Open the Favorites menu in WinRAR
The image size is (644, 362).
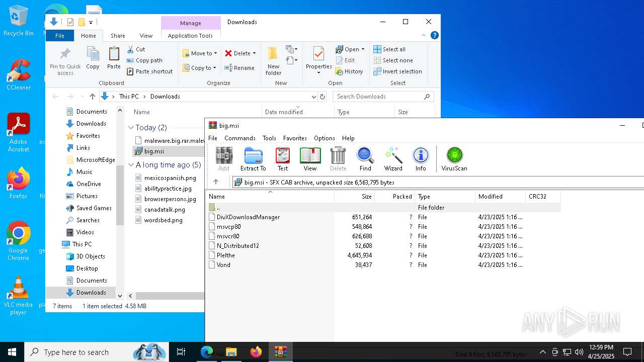click(295, 138)
